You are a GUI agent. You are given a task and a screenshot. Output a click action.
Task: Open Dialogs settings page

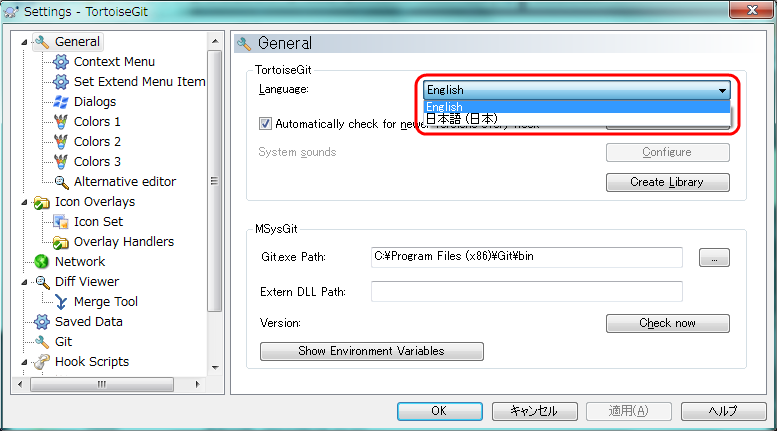(95, 102)
